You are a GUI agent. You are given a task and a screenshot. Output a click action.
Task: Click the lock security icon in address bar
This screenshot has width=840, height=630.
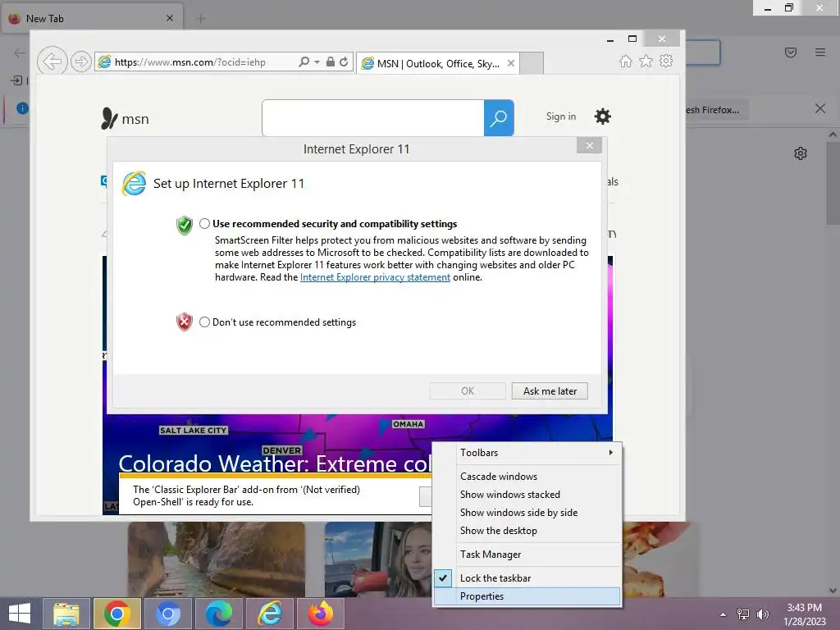tap(331, 62)
